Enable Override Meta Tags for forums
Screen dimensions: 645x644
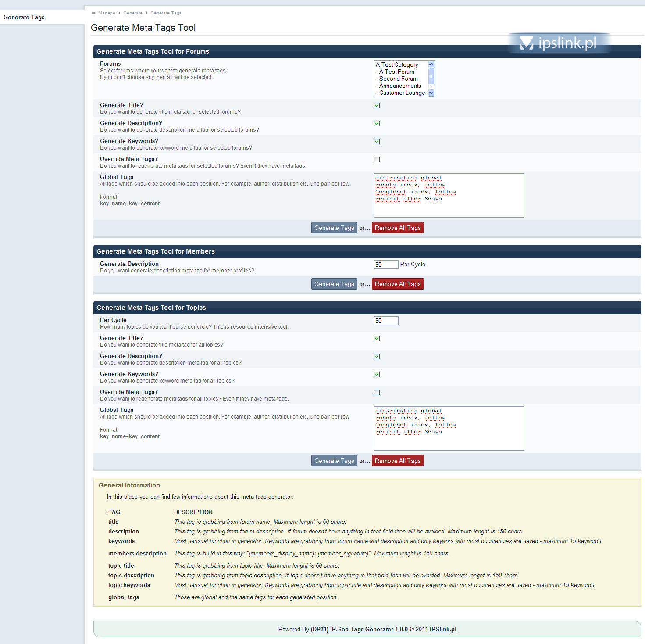pos(377,160)
